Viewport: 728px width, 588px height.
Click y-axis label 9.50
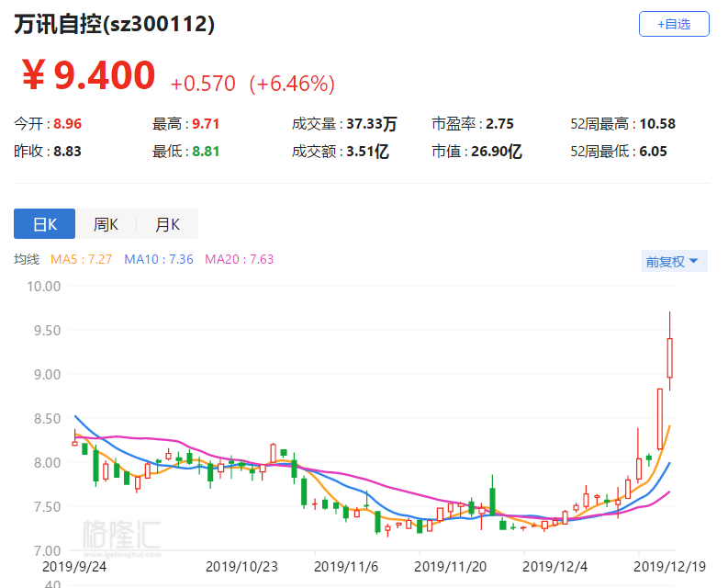(x=47, y=331)
